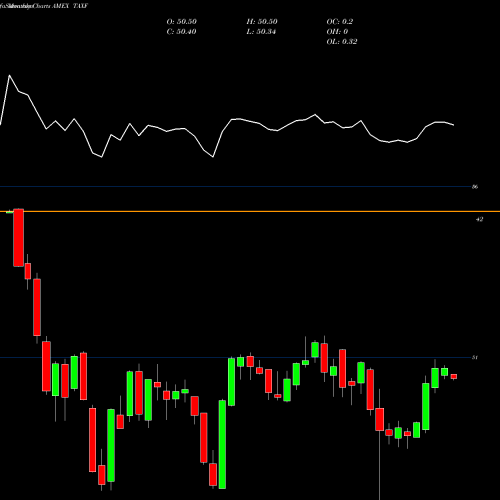Click the last red candle on the chart
Screen dimensions: 500x500
454,377
